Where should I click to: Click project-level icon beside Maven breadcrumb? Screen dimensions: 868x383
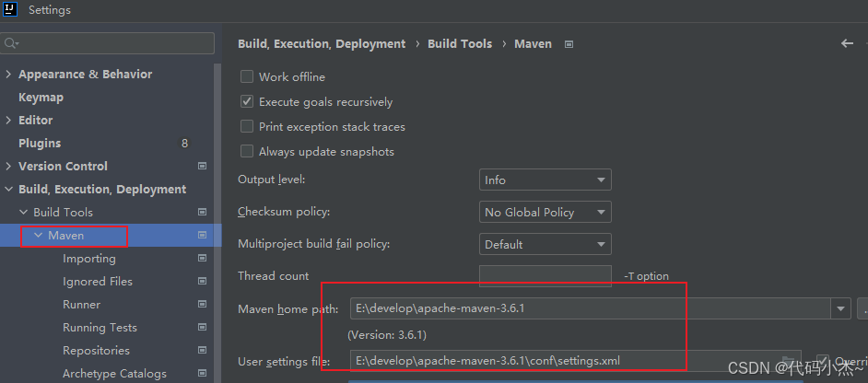point(569,44)
